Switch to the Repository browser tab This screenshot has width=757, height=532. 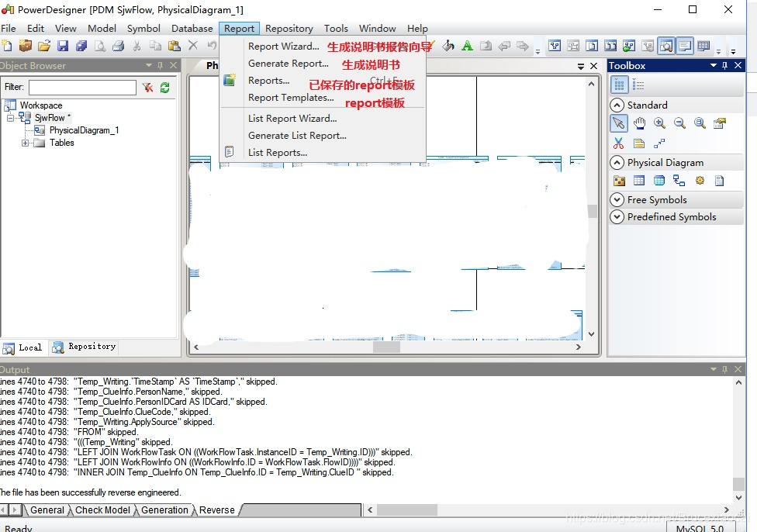tap(85, 347)
